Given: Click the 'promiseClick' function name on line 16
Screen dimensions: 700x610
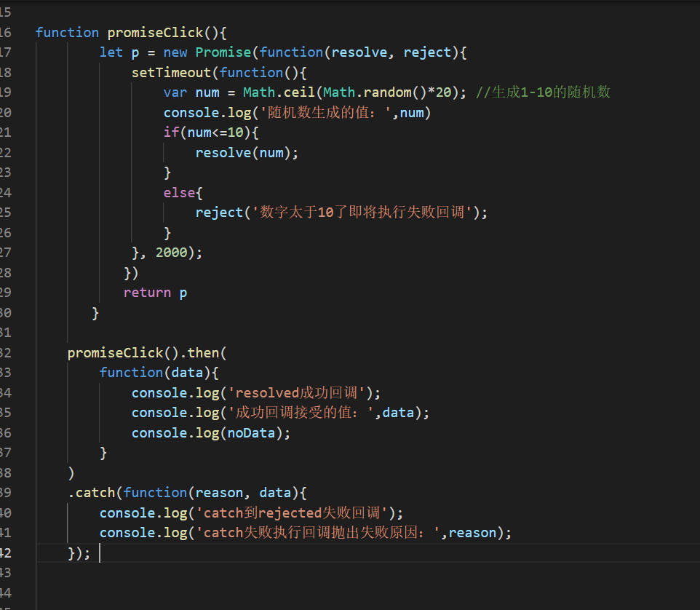Looking at the screenshot, I should pos(156,33).
